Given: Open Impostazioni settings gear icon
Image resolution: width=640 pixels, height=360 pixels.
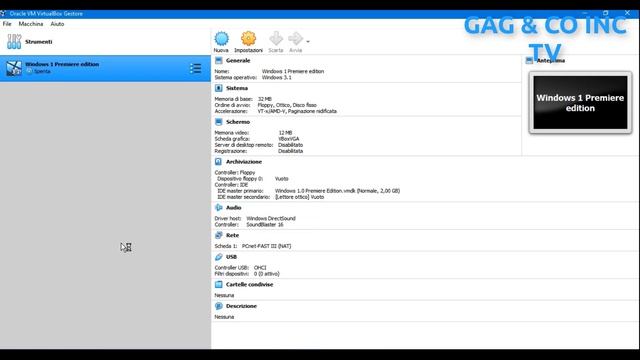Looking at the screenshot, I should (248, 39).
